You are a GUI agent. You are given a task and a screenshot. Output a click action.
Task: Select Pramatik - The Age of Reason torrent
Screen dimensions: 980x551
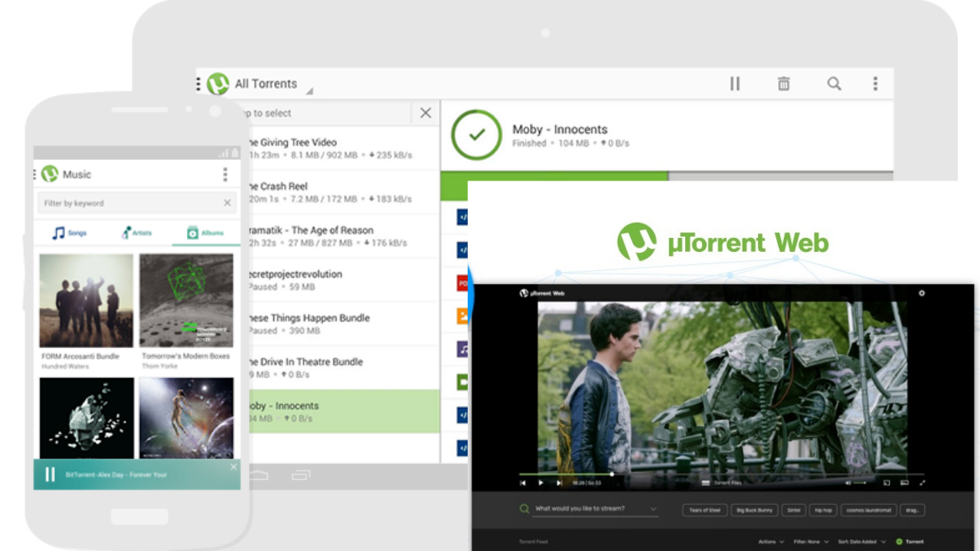(342, 236)
